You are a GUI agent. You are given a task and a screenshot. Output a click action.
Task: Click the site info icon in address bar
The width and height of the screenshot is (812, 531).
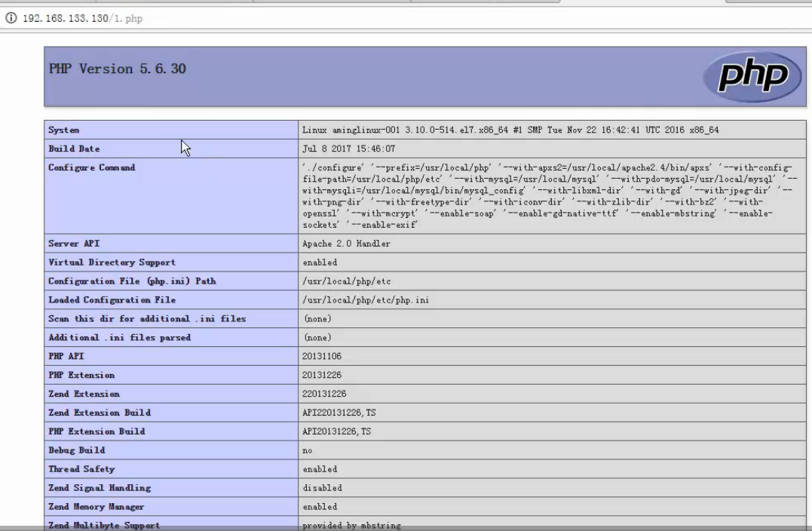point(11,18)
